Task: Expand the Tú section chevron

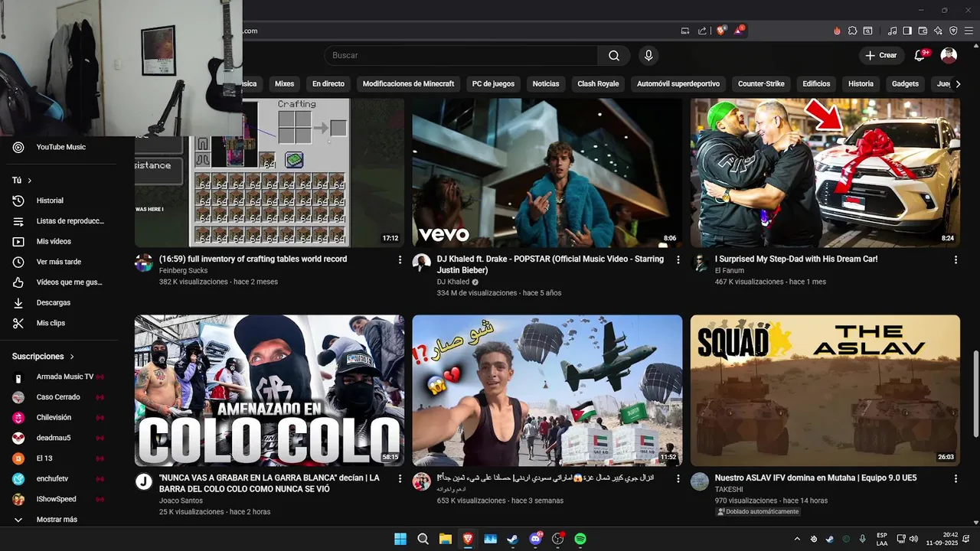Action: click(x=29, y=181)
